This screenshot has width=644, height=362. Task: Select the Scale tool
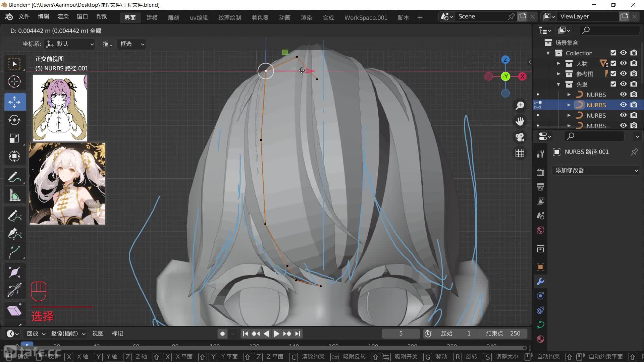pyautogui.click(x=14, y=138)
